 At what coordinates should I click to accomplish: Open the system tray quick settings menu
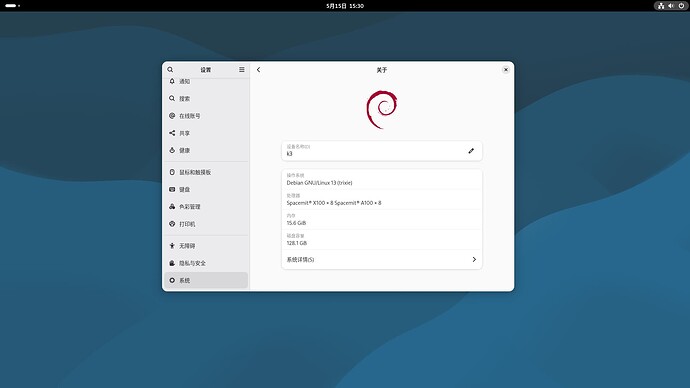click(x=671, y=6)
